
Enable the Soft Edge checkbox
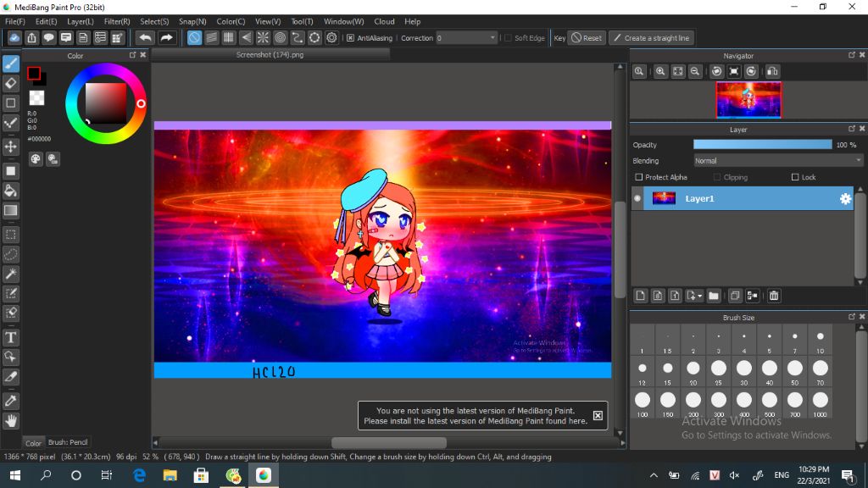(x=508, y=38)
